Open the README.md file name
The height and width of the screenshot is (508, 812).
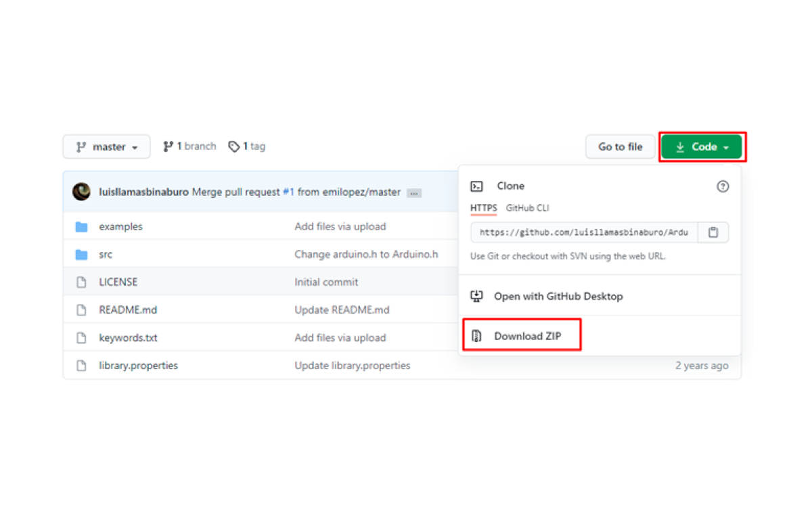(128, 310)
